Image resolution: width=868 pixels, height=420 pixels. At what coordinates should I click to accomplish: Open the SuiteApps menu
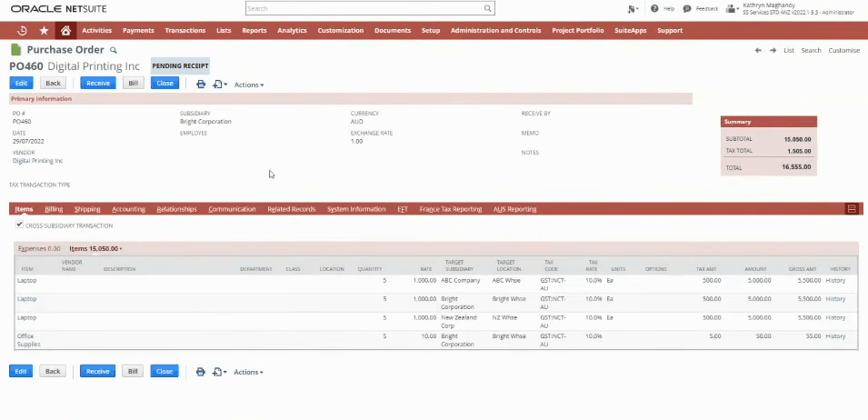click(x=631, y=30)
